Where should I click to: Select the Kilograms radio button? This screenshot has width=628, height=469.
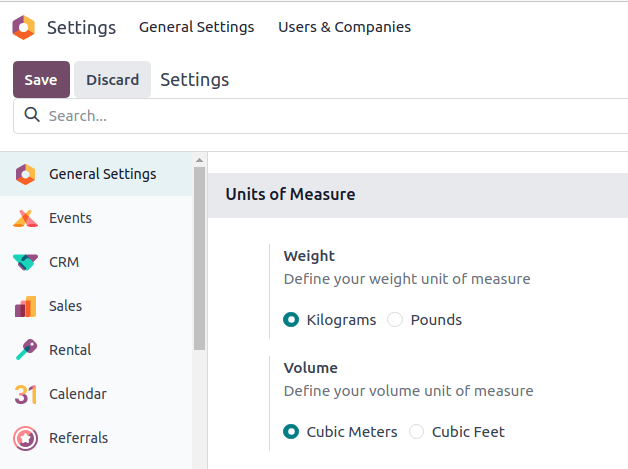pos(291,320)
